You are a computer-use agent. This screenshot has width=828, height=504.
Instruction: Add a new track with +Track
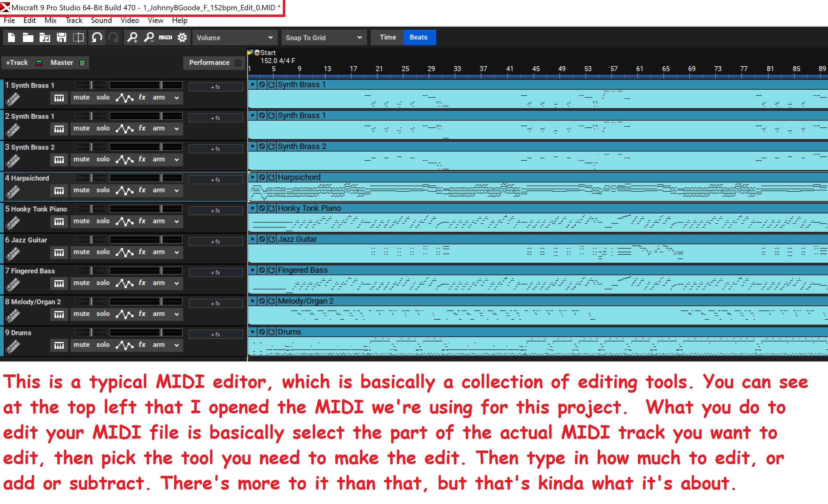(16, 62)
